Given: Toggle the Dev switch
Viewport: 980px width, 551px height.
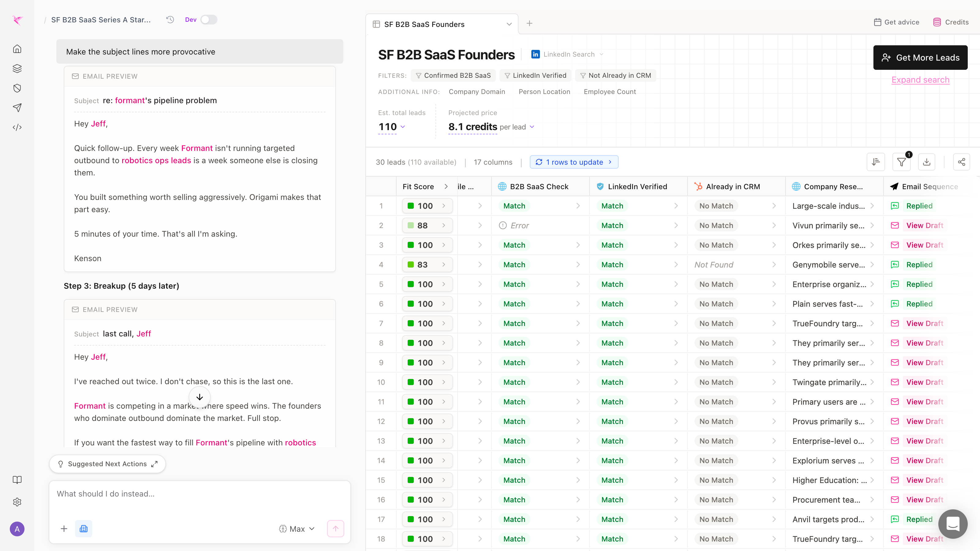Looking at the screenshot, I should pos(209,20).
